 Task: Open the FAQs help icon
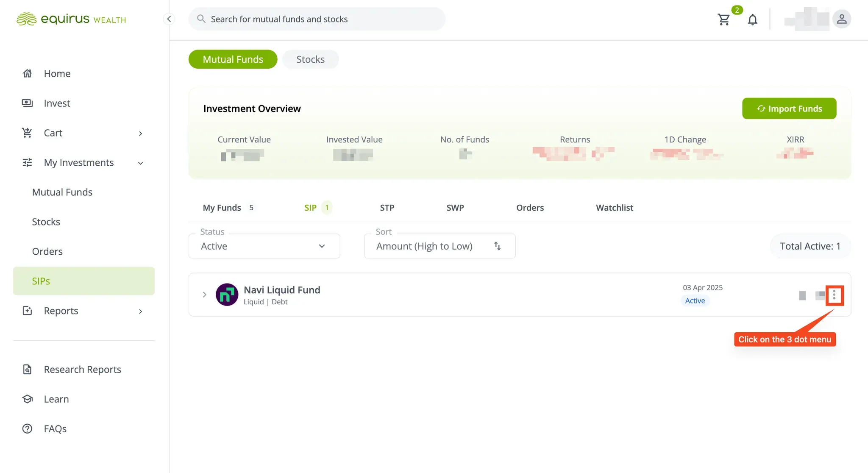(27, 429)
